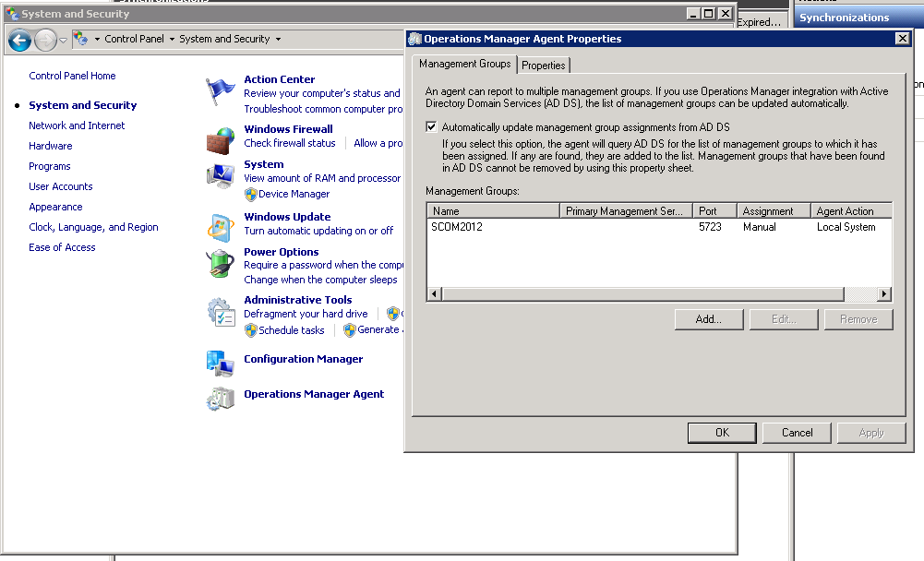Click the Windows Update icon

point(221,228)
